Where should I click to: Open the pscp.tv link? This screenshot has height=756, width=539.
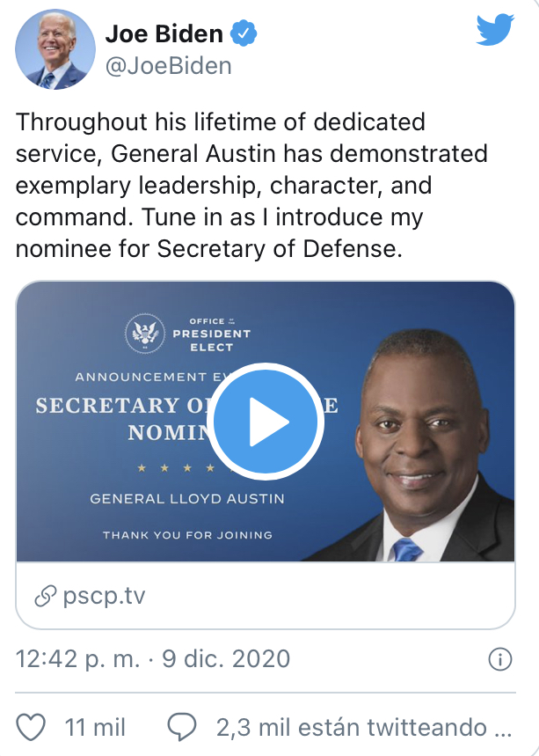coord(104,597)
